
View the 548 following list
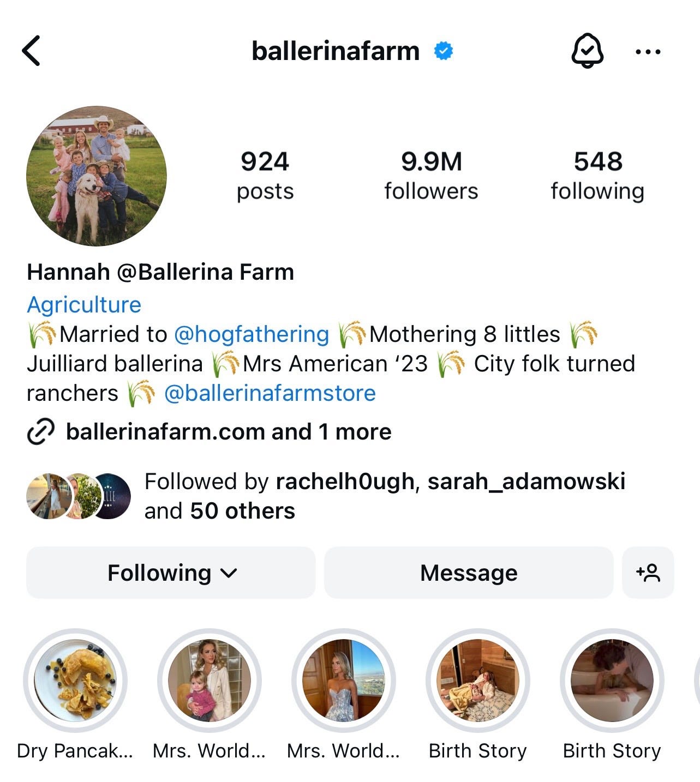click(597, 176)
